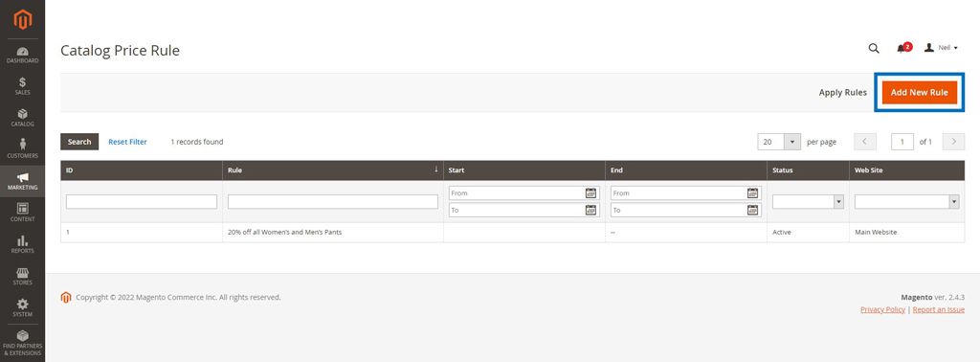Open the Customers sidebar menu
The image size is (980, 362).
23,149
